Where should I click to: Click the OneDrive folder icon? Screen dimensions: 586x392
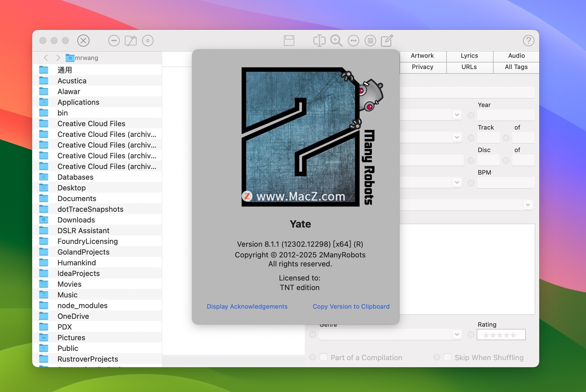coord(44,316)
